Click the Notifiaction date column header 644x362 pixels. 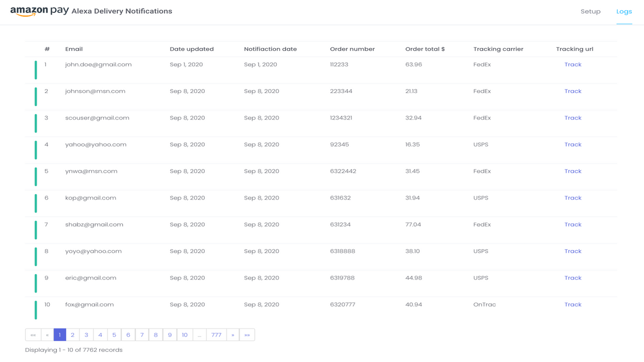click(x=270, y=49)
